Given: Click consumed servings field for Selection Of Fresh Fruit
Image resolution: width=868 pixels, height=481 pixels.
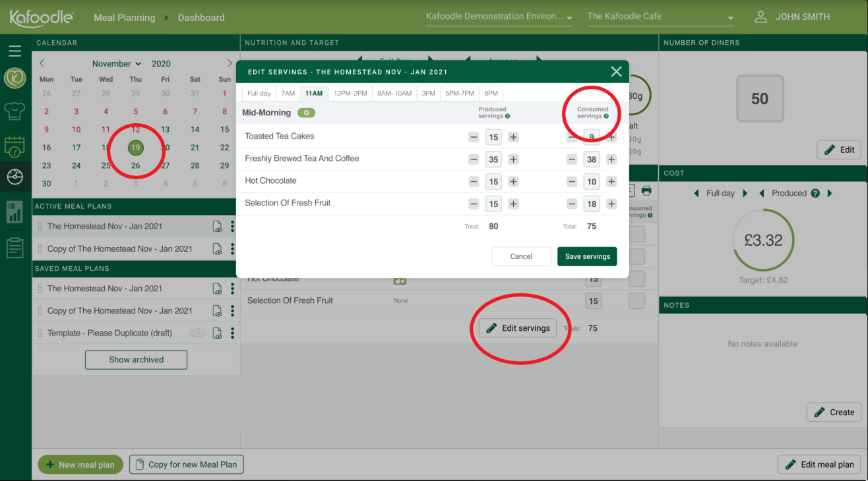Looking at the screenshot, I should (x=592, y=204).
